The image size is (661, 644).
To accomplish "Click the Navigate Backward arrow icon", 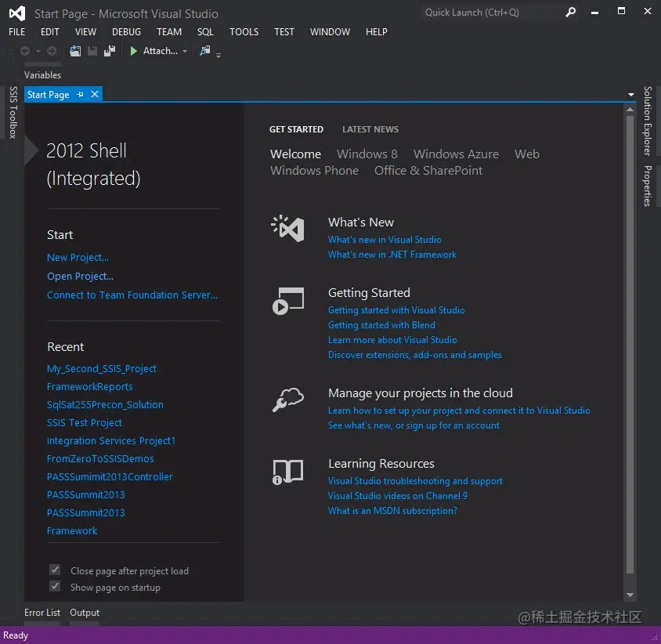I will [25, 51].
